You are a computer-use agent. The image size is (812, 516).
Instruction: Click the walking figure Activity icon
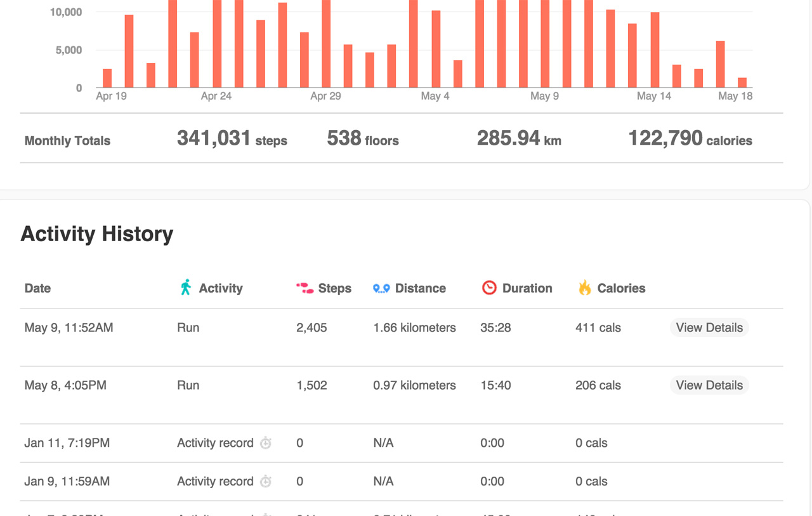tap(186, 288)
